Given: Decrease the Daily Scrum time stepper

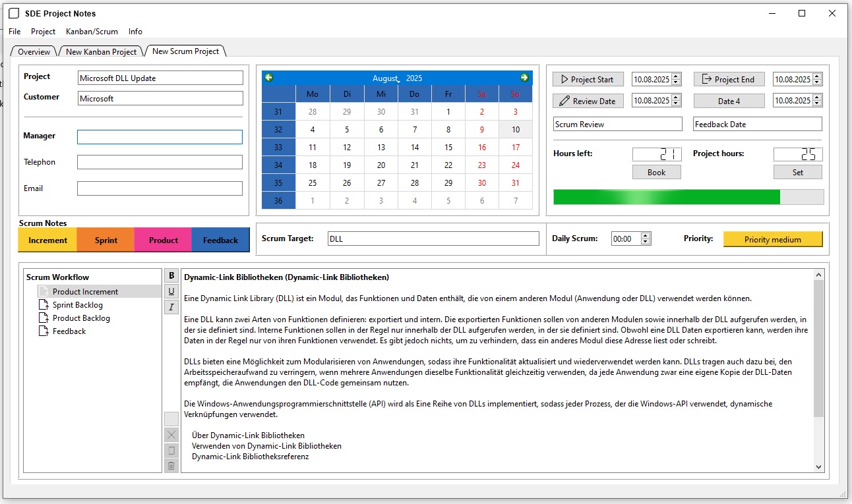Looking at the screenshot, I should [646, 242].
